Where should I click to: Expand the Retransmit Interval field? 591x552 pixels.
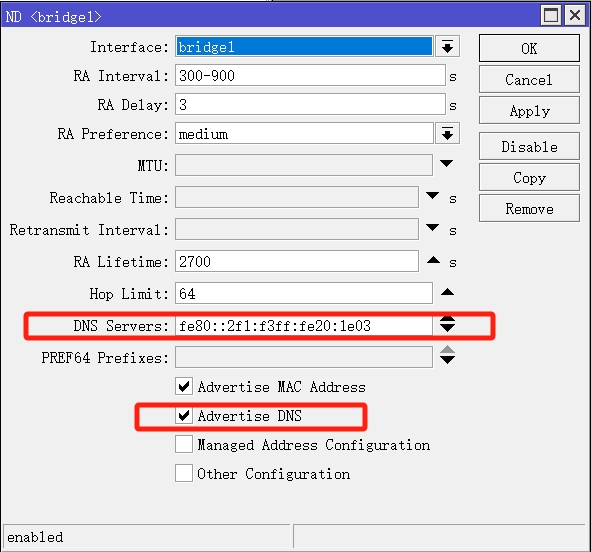tap(432, 228)
